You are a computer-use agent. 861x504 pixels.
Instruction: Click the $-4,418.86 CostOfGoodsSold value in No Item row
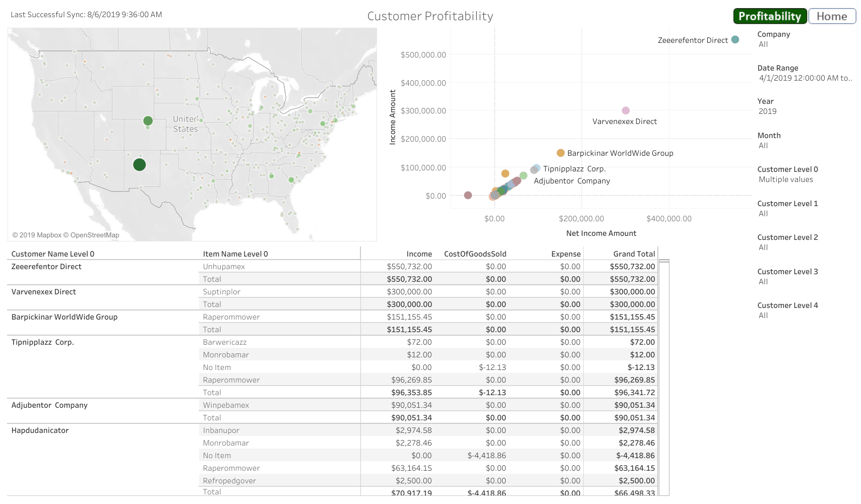(486, 456)
